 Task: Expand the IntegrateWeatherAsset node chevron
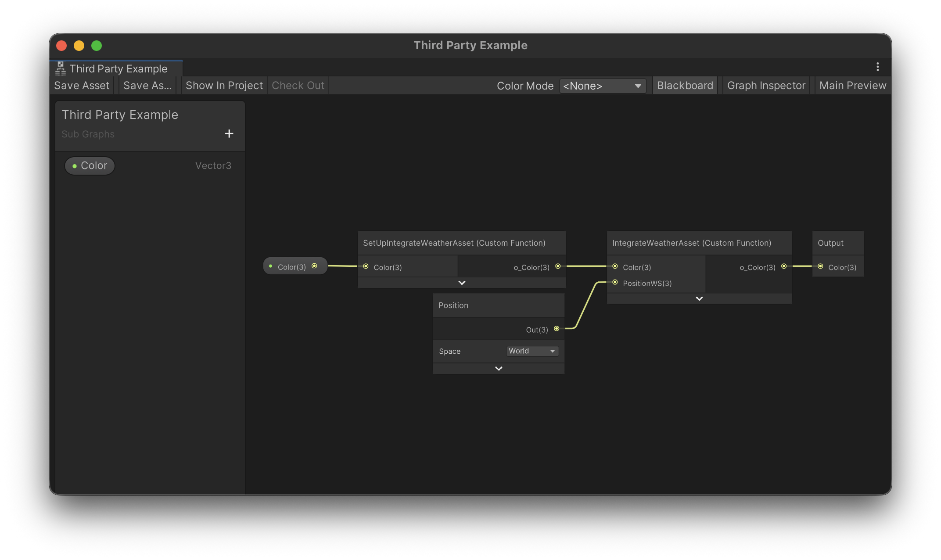(699, 299)
